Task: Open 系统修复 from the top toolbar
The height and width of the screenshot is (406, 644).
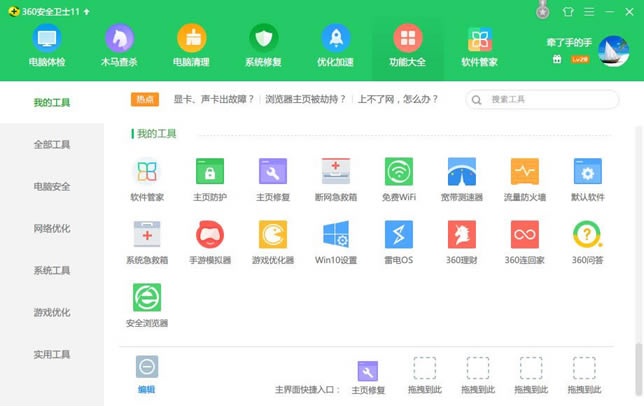Action: tap(263, 45)
